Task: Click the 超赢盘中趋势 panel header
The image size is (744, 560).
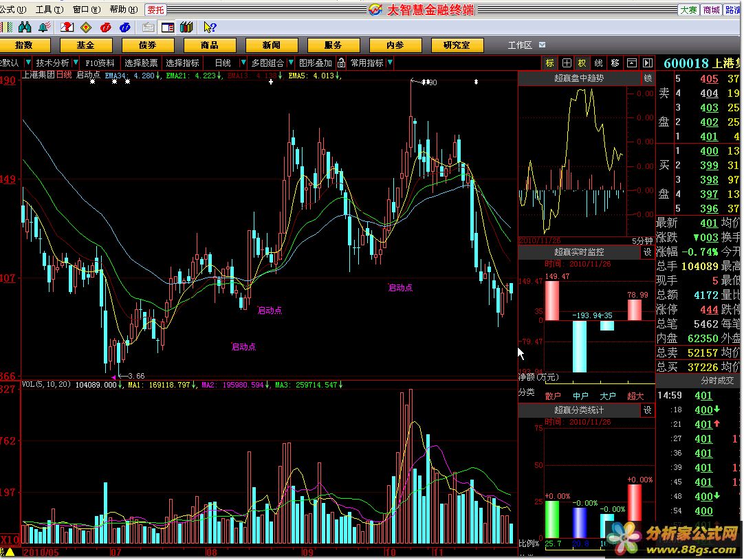Action: (x=579, y=78)
